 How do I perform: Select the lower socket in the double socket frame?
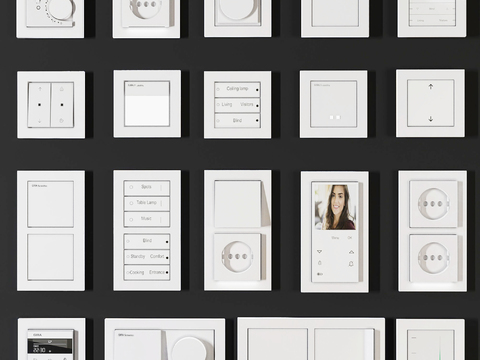tap(434, 258)
